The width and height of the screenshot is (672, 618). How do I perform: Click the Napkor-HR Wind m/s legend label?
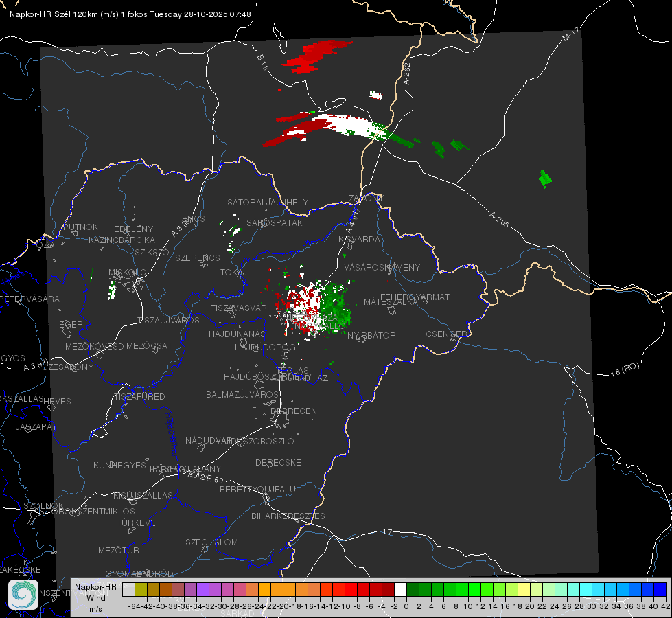pyautogui.click(x=95, y=597)
